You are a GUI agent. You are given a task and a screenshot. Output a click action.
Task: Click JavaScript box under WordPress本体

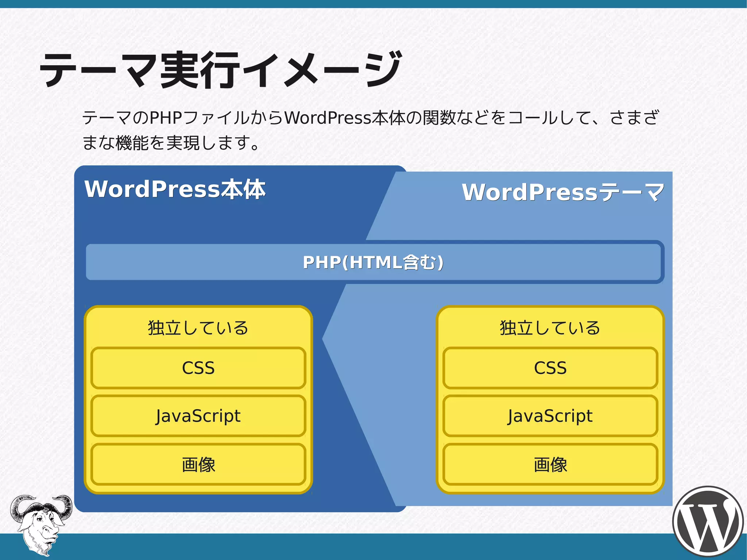click(198, 416)
